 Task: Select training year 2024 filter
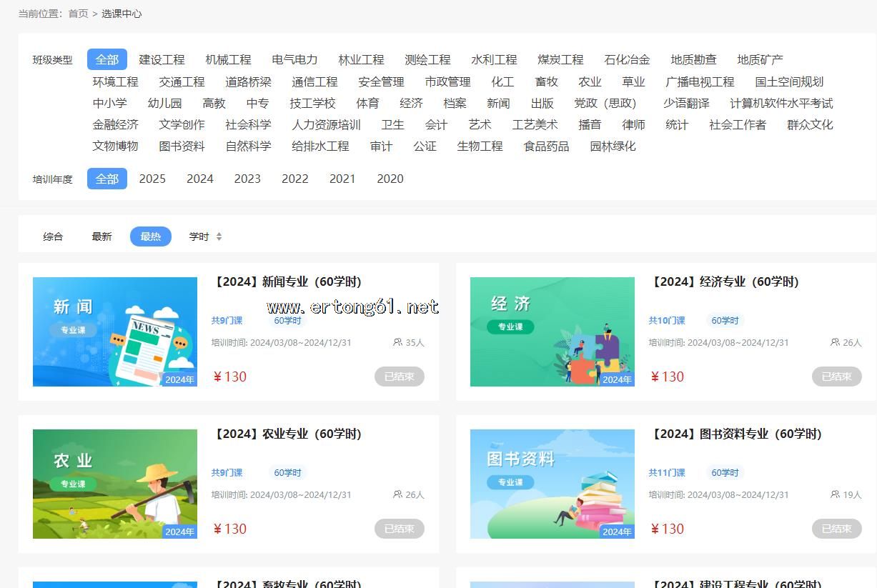[200, 179]
